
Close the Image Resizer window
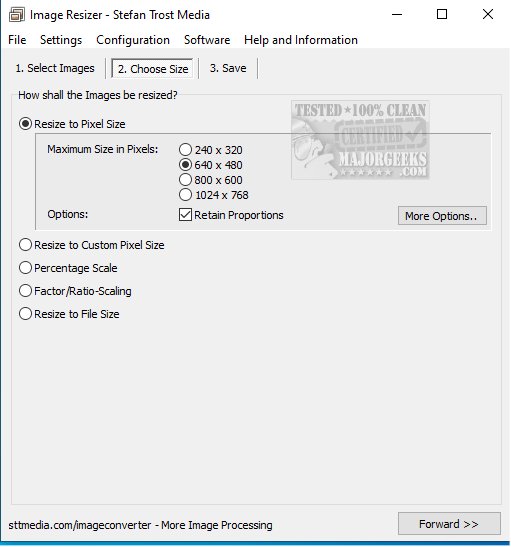488,15
